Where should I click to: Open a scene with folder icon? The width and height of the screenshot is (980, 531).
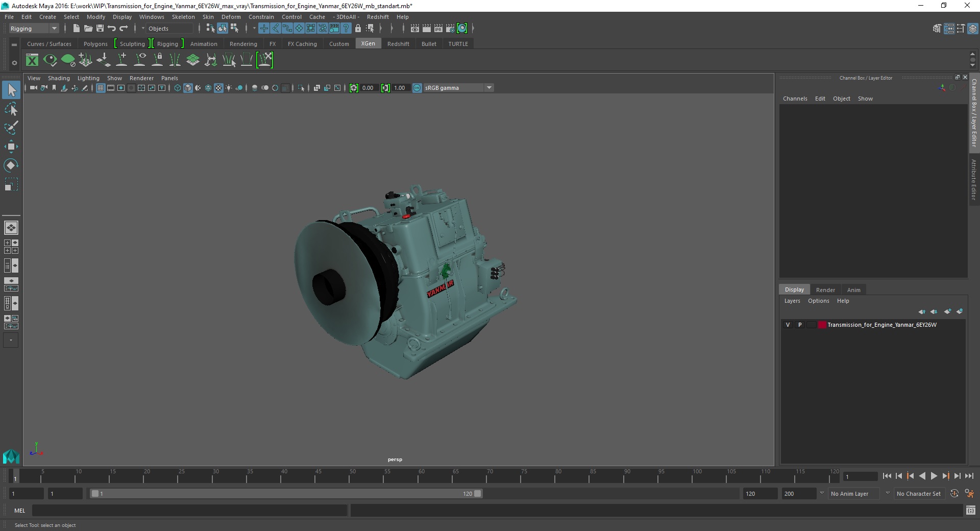pos(88,29)
